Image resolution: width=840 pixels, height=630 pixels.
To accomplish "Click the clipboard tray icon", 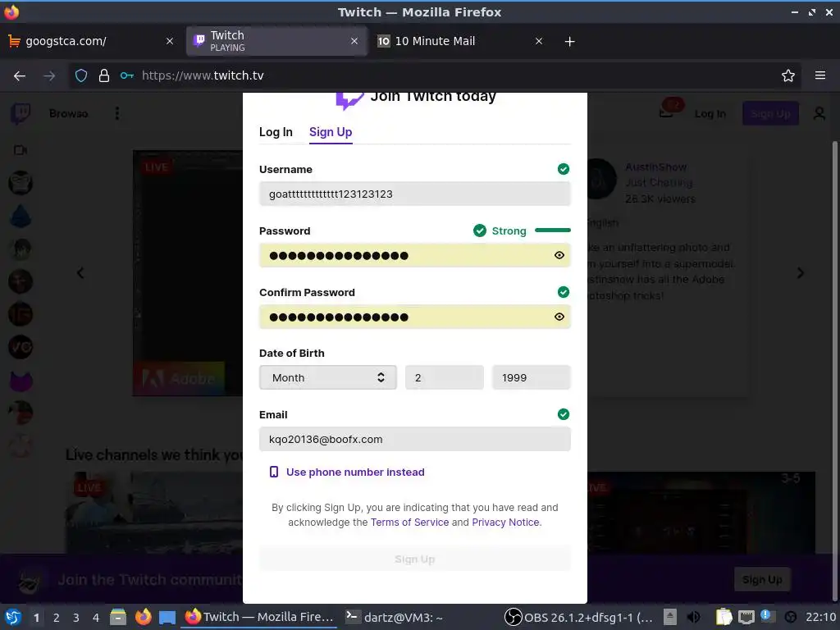I will coord(724,617).
